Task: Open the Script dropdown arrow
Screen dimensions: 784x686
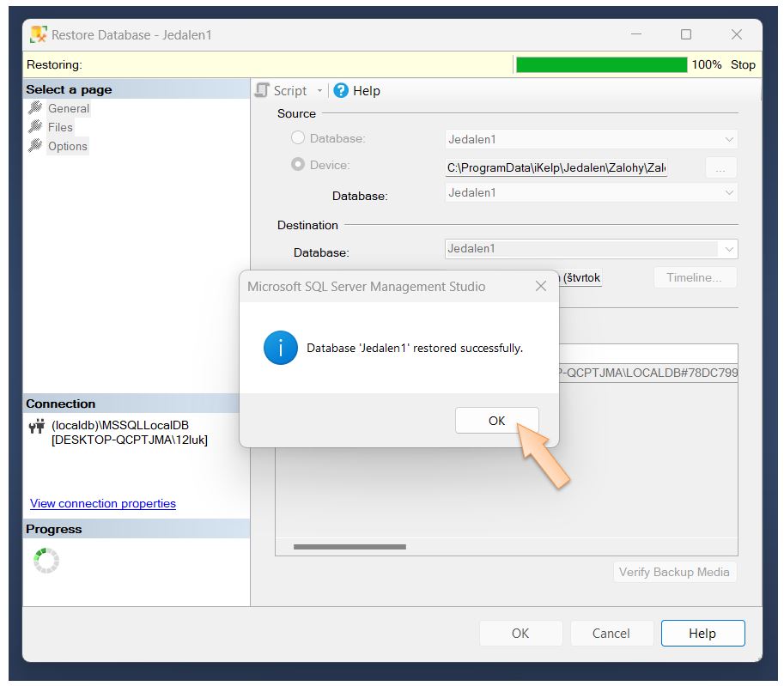Action: click(319, 91)
